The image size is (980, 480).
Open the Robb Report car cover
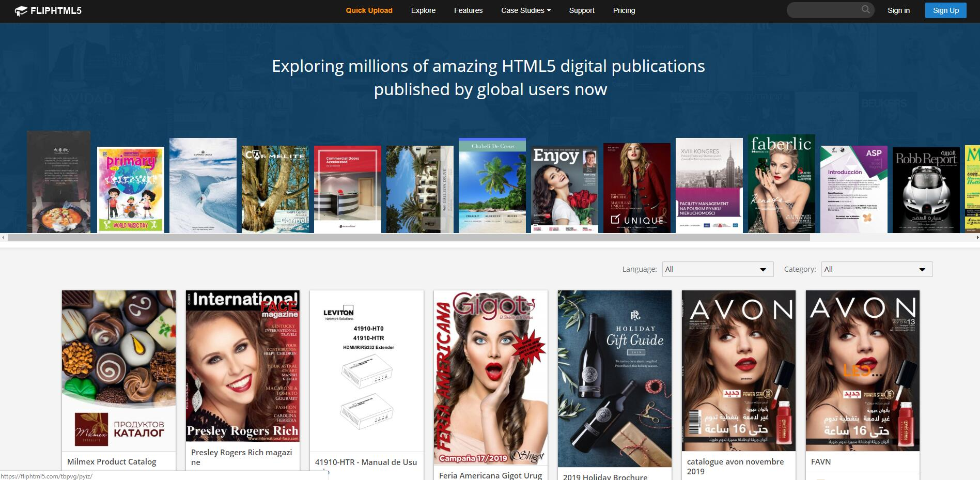pyautogui.click(x=926, y=189)
